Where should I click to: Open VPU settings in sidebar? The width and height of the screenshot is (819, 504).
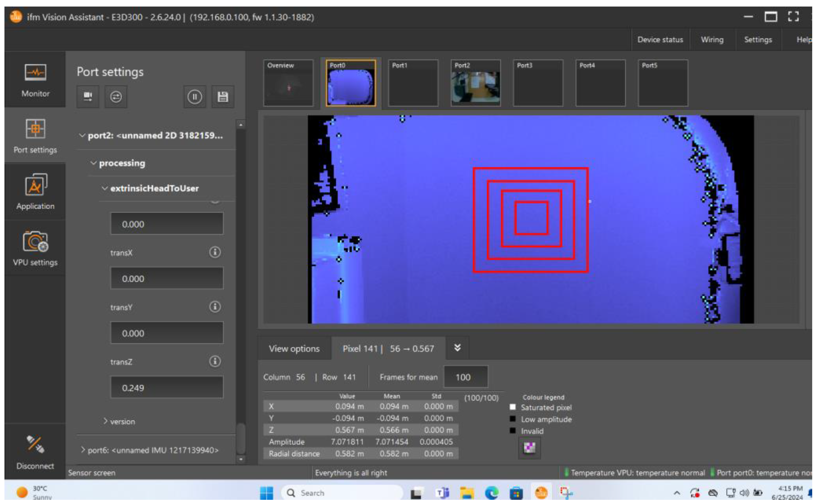coord(35,248)
